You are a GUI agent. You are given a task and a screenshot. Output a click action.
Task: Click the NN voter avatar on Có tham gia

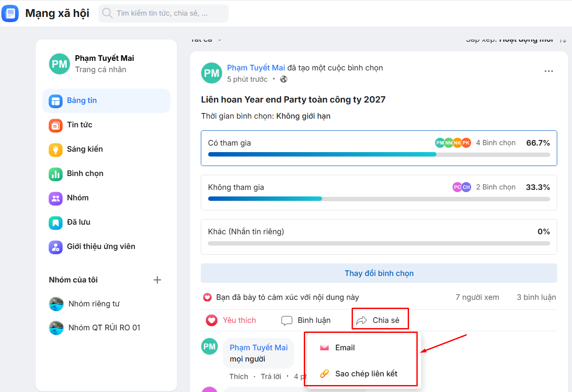pos(449,143)
